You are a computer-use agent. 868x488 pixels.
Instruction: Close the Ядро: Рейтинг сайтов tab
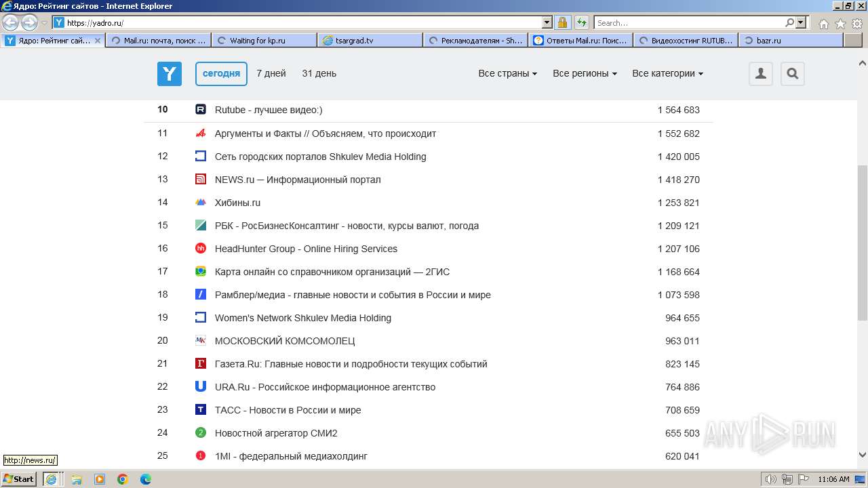(97, 41)
